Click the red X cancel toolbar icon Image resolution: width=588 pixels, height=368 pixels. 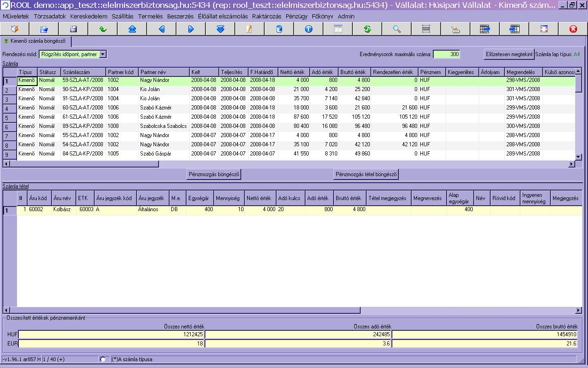pos(573,29)
